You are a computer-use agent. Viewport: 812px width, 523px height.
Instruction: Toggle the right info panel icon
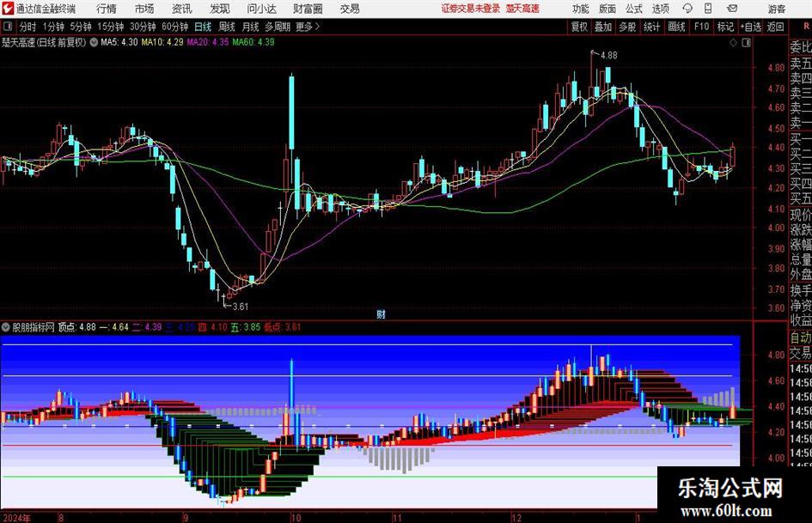tap(746, 43)
